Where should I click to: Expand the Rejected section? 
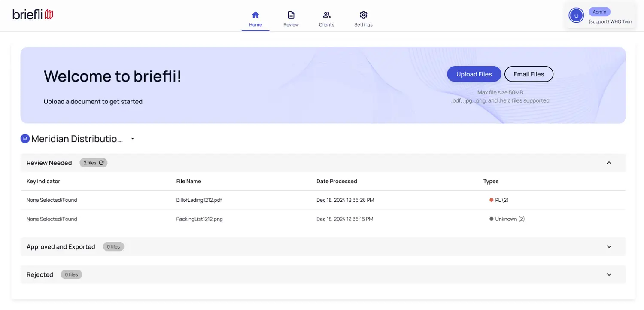(x=609, y=275)
